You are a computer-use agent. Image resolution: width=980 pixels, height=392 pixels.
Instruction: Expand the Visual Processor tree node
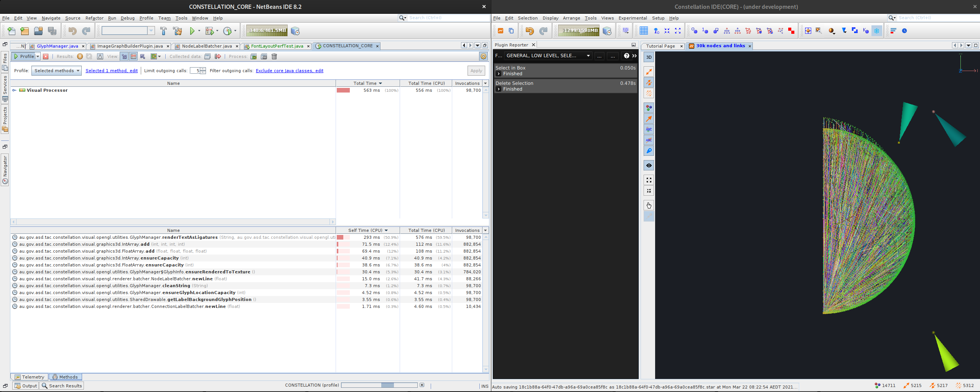tap(14, 90)
